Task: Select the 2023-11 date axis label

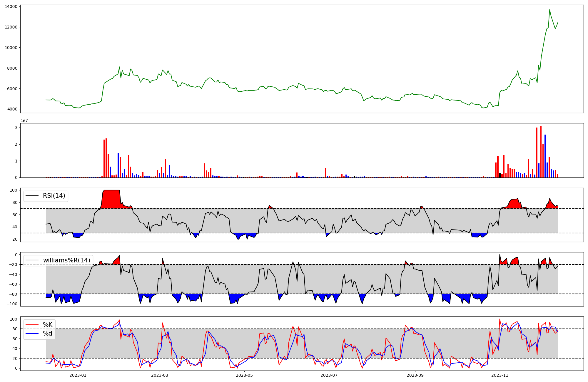Action: [500, 375]
